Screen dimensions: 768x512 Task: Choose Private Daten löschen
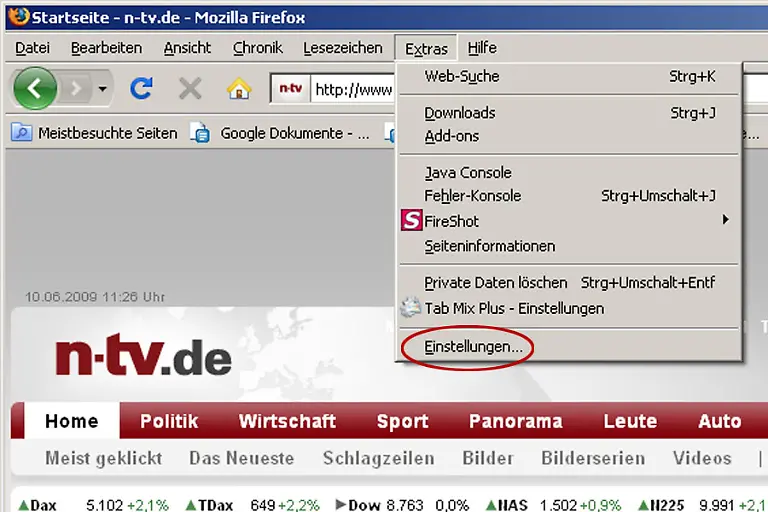pyautogui.click(x=495, y=283)
